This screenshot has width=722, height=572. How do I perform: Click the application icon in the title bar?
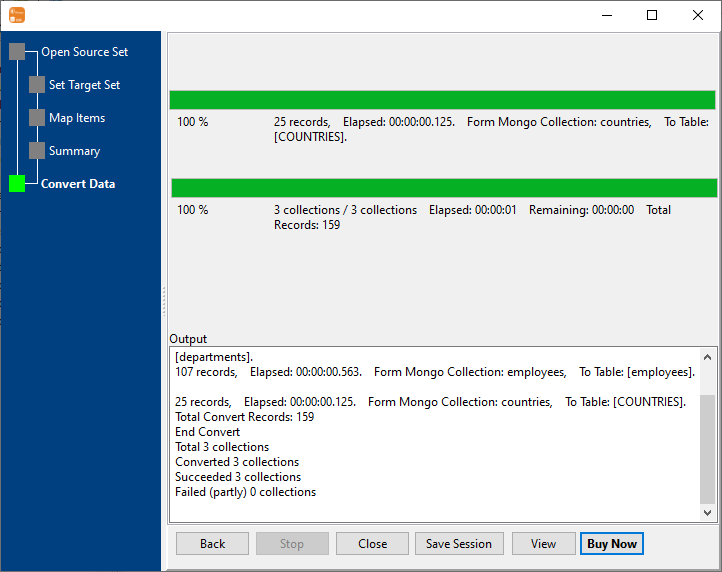(x=16, y=15)
